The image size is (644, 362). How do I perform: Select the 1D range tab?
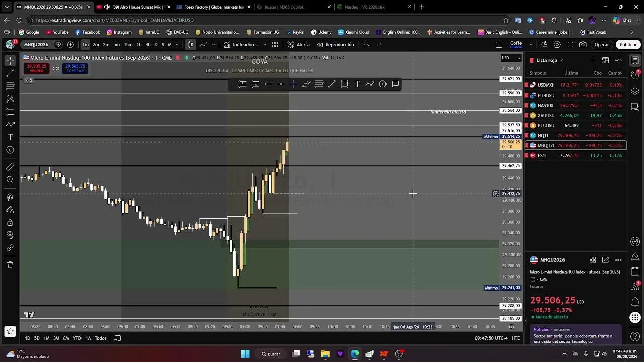coord(27,338)
